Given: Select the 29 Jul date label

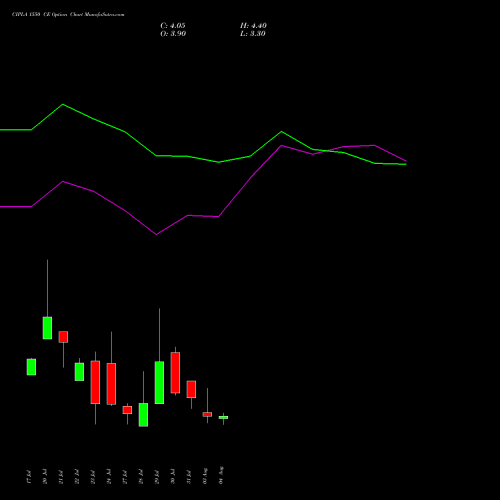Looking at the screenshot, I should [x=157, y=477].
